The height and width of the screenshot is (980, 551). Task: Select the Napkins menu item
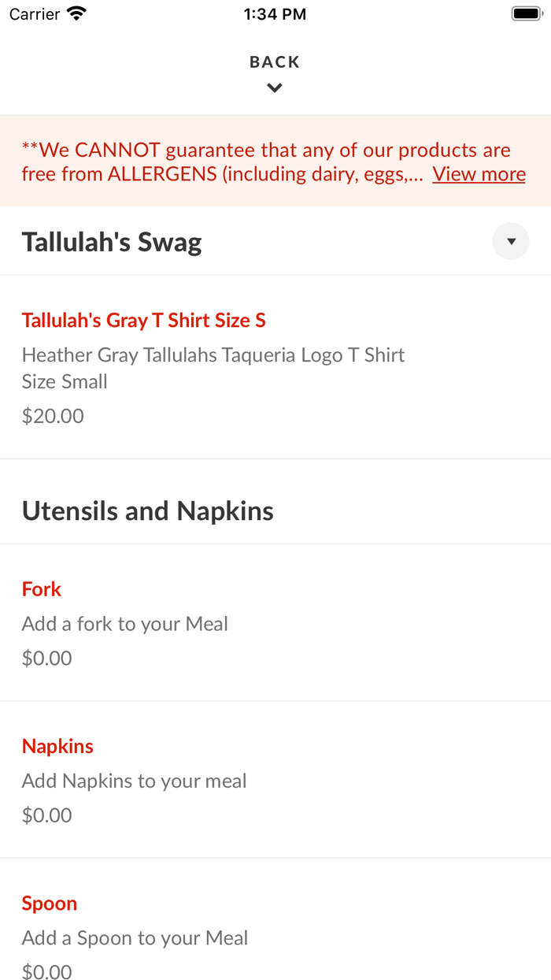click(57, 745)
